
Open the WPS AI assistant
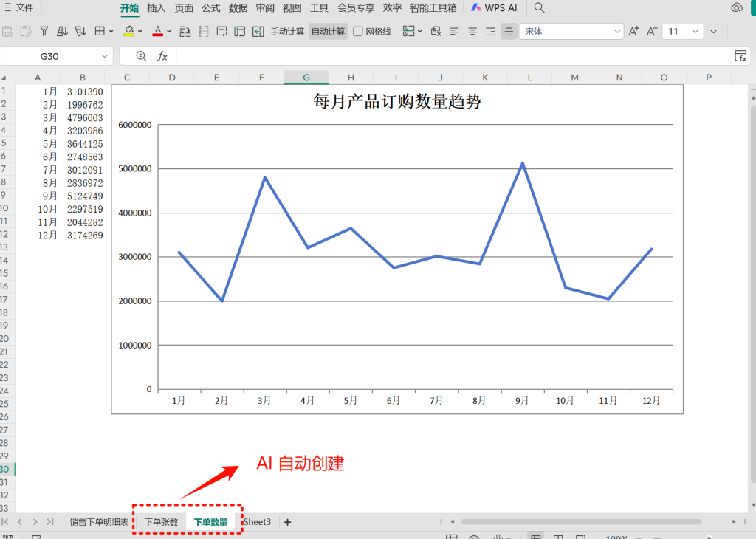point(494,7)
